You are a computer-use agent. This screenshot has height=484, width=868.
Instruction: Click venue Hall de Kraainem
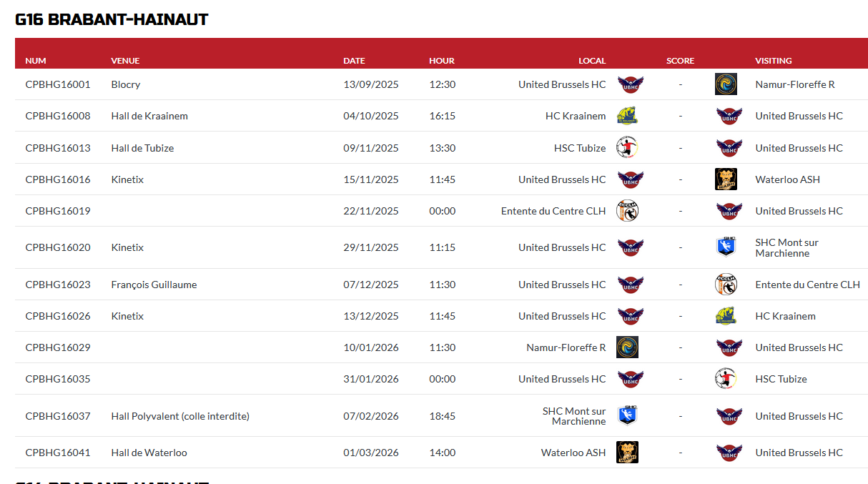pyautogui.click(x=149, y=116)
